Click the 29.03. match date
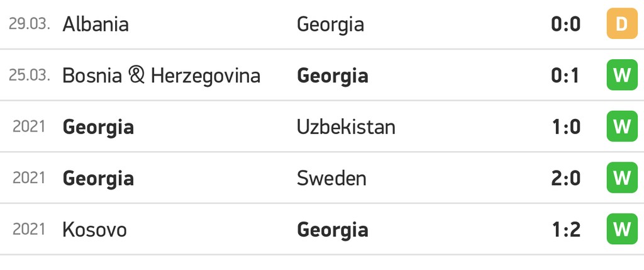 point(30,24)
